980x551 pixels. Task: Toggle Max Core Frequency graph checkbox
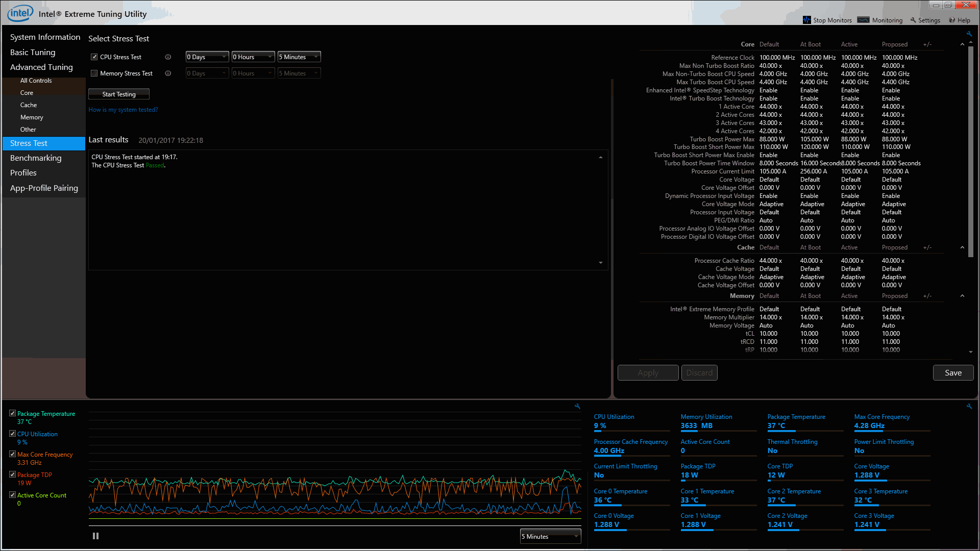(12, 454)
